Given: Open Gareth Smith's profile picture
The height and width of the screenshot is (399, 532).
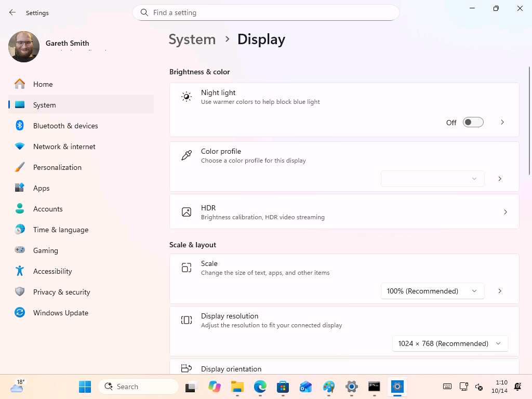Looking at the screenshot, I should tap(24, 47).
